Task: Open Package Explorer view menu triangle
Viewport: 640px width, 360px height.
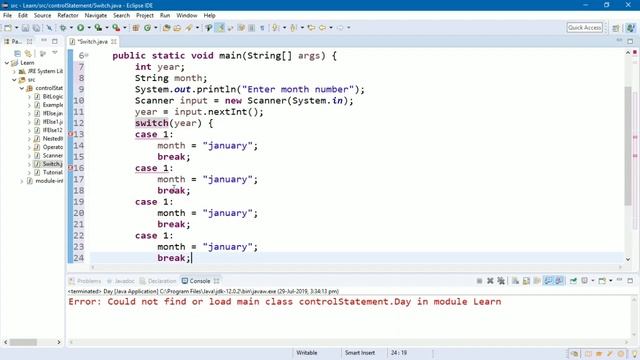Action: tap(55, 53)
